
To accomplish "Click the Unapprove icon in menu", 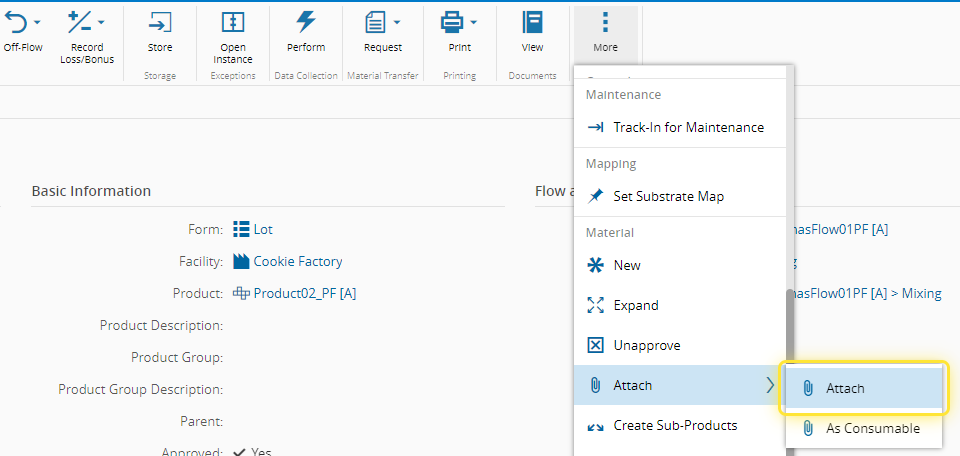I will point(595,346).
